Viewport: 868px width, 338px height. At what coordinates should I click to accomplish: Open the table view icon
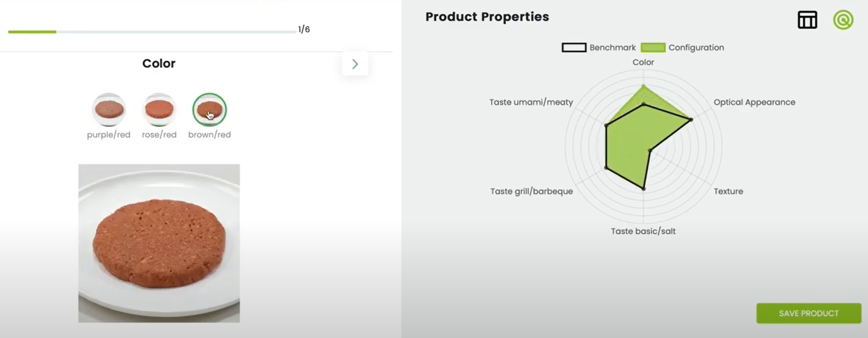coord(807,20)
